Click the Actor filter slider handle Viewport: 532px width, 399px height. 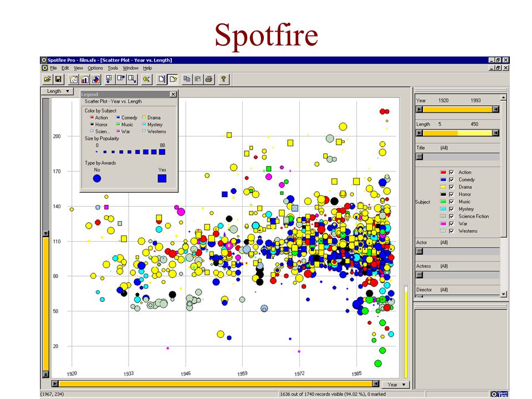coord(420,251)
